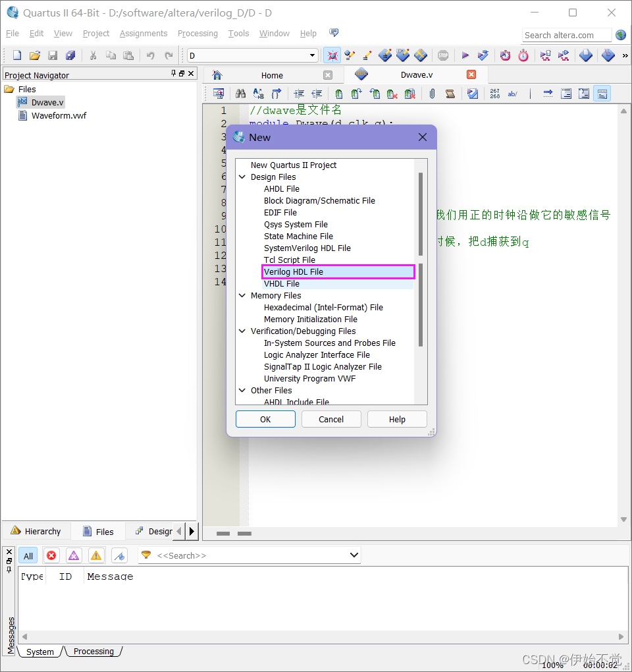Viewport: 632px width, 672px height.
Task: Click the Stop Processing icon
Action: (443, 55)
